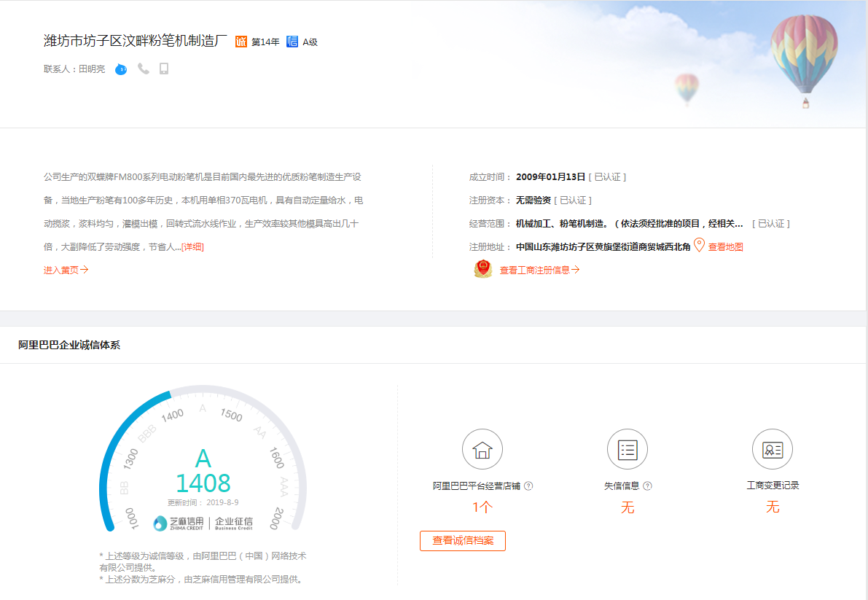
Task: Click the 1个 store count value
Action: 482,507
